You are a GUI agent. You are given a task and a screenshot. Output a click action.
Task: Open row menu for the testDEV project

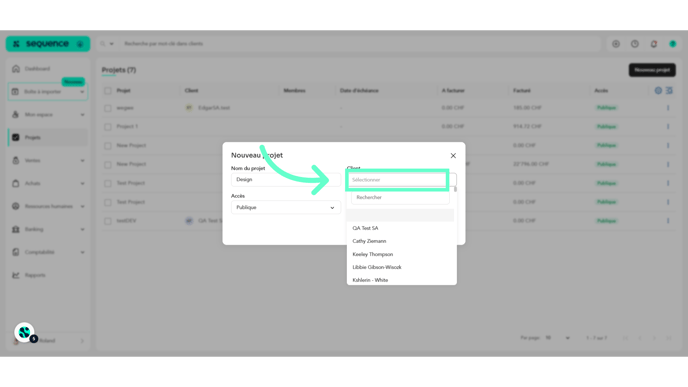click(668, 221)
